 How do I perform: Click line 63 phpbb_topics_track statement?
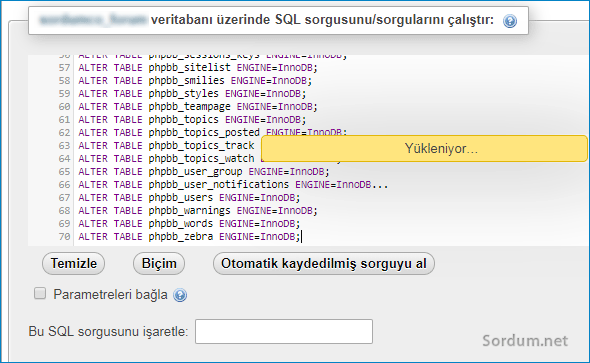pos(166,146)
